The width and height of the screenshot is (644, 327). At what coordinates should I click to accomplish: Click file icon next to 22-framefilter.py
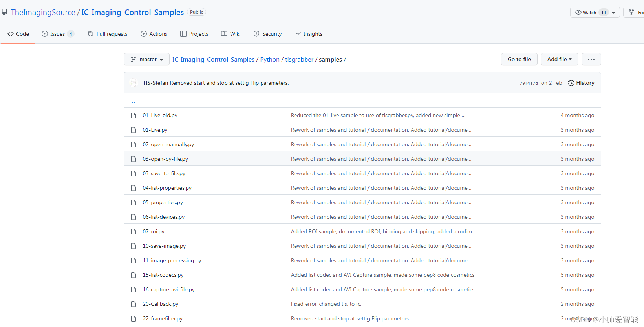pos(134,318)
